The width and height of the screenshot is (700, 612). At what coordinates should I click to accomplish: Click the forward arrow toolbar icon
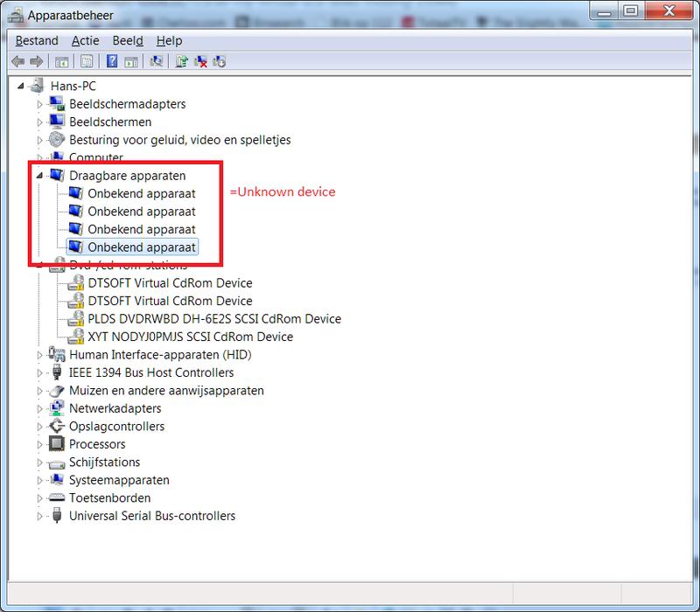click(37, 61)
